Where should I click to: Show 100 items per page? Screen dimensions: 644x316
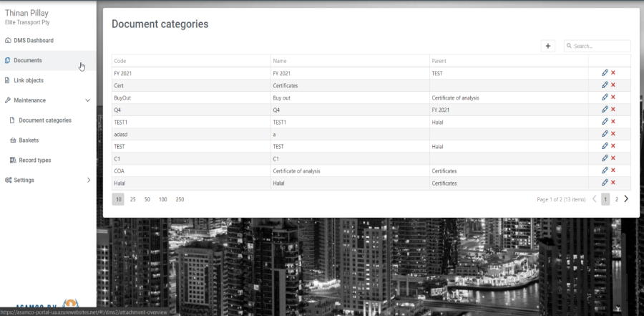point(162,199)
